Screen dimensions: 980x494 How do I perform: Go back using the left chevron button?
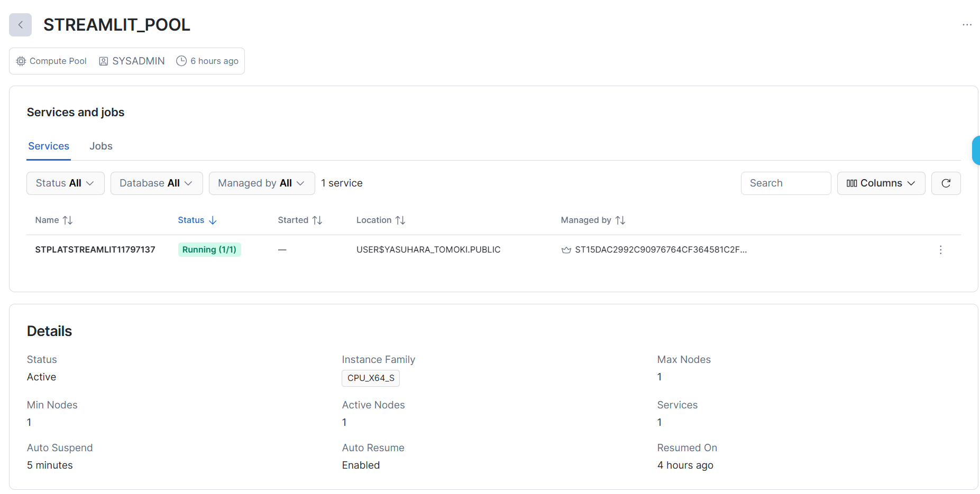(x=20, y=25)
